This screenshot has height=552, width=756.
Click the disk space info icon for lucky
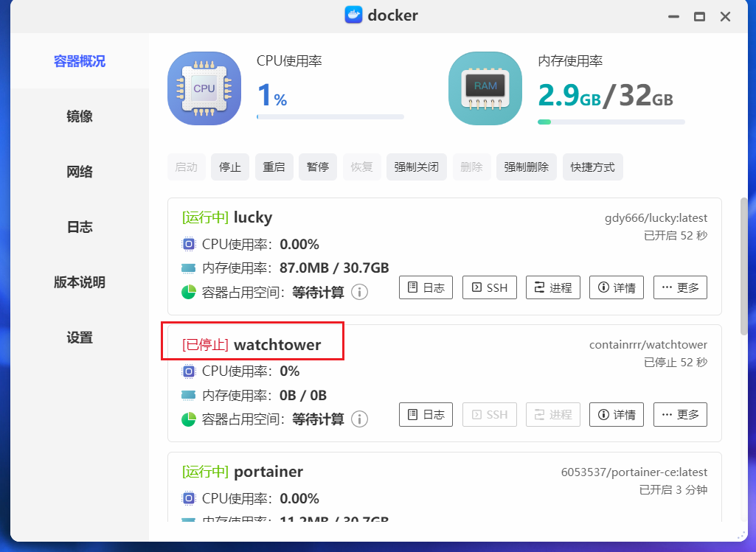click(359, 291)
